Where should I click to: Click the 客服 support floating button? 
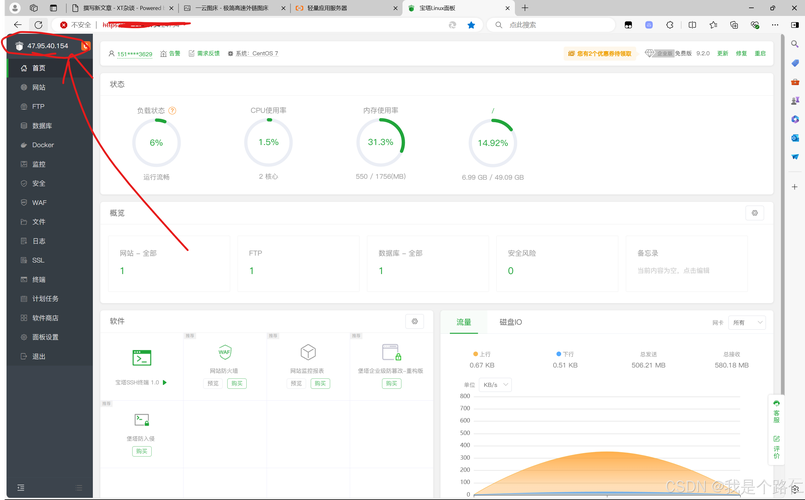[x=776, y=412]
